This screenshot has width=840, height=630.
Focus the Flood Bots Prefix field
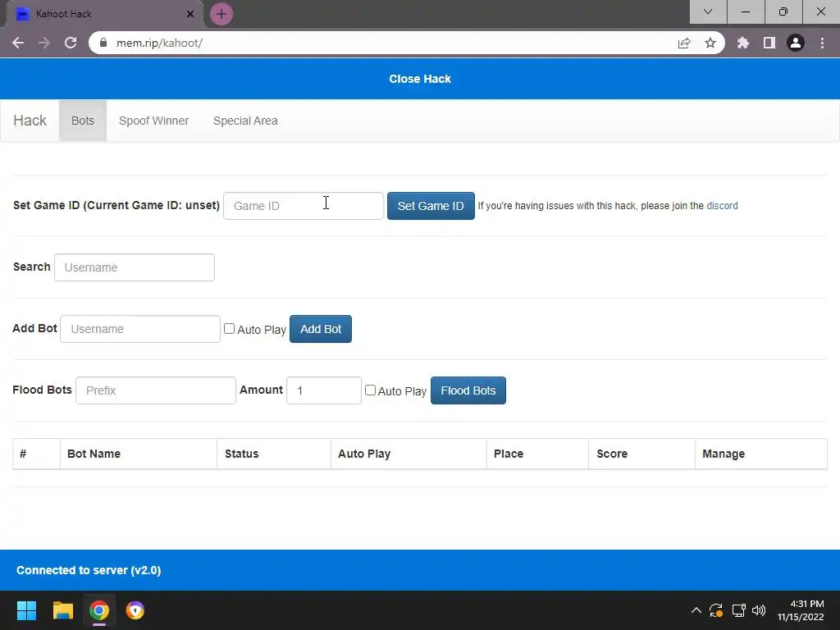click(x=156, y=390)
